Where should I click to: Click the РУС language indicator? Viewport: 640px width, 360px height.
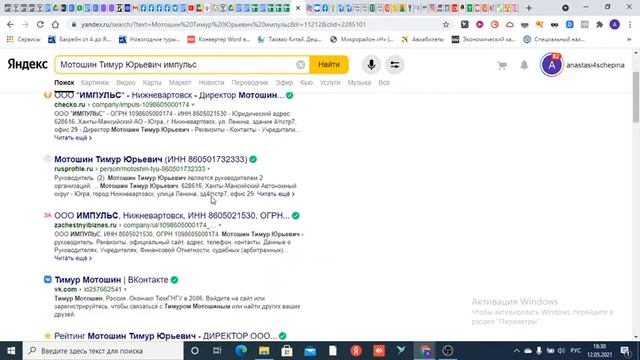(576, 351)
